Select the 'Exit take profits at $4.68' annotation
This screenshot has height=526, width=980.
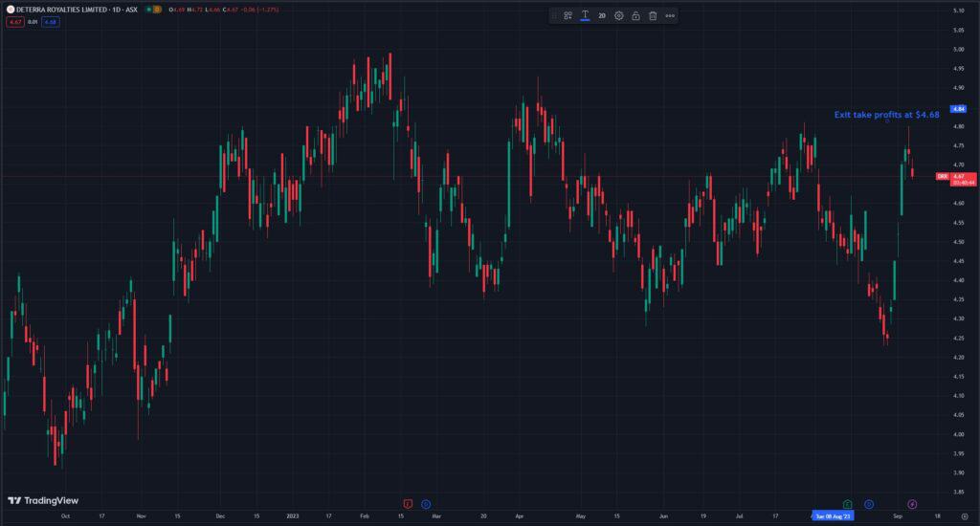tap(886, 114)
